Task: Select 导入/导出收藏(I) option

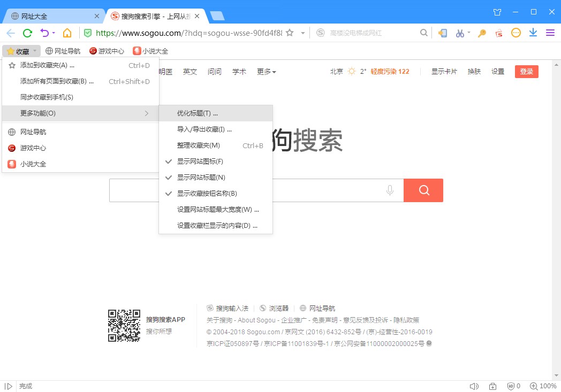Action: point(216,129)
